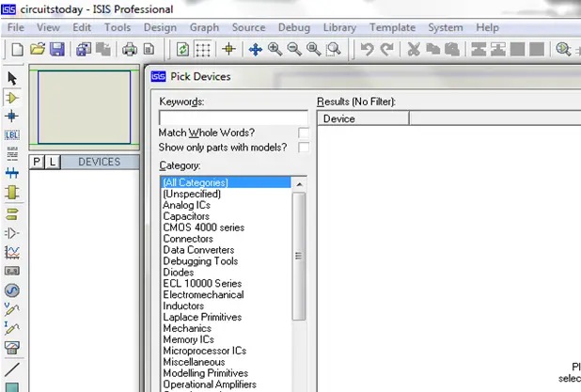Select the Virtual Instruments tool

click(12, 348)
